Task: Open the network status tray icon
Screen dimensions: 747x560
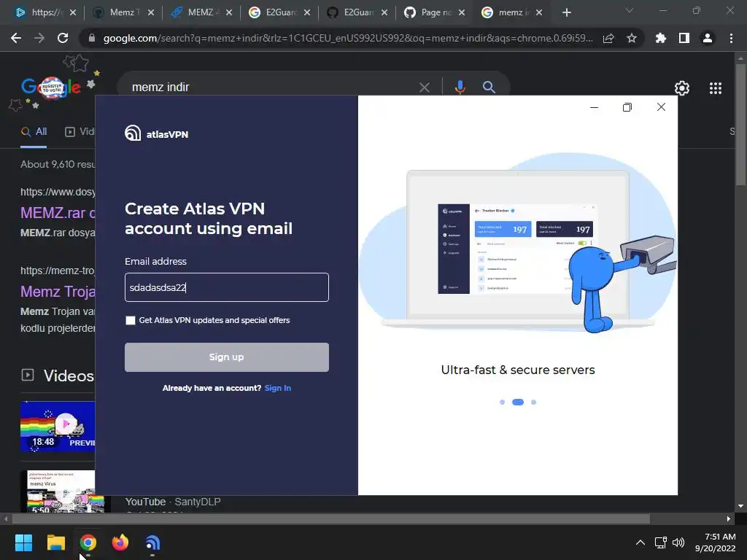Action: click(x=660, y=542)
